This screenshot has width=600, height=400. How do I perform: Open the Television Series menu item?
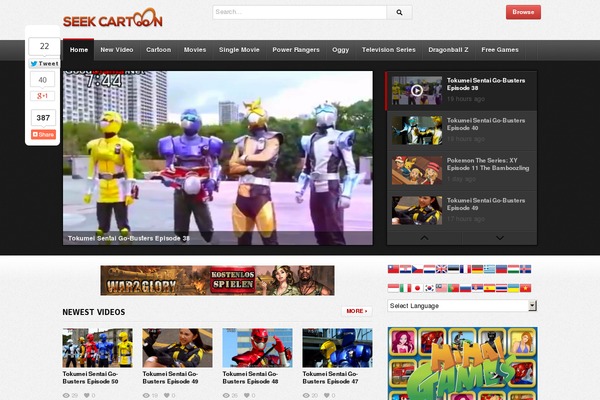[388, 50]
